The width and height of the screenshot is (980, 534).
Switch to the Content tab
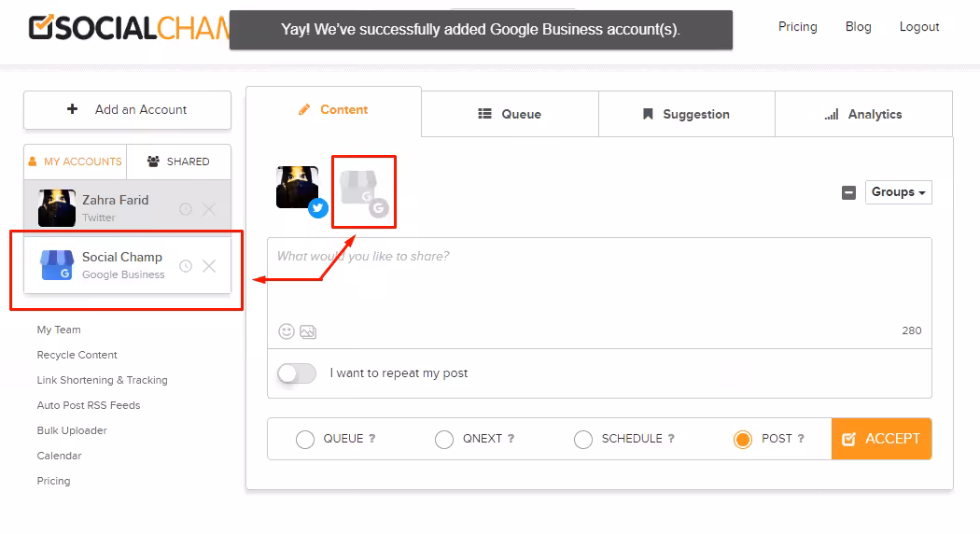(334, 111)
